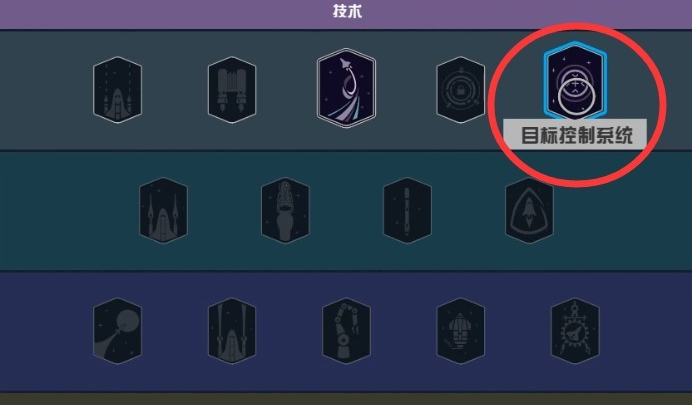Select the rocket with two spike towers
The height and width of the screenshot is (405, 692).
click(163, 210)
